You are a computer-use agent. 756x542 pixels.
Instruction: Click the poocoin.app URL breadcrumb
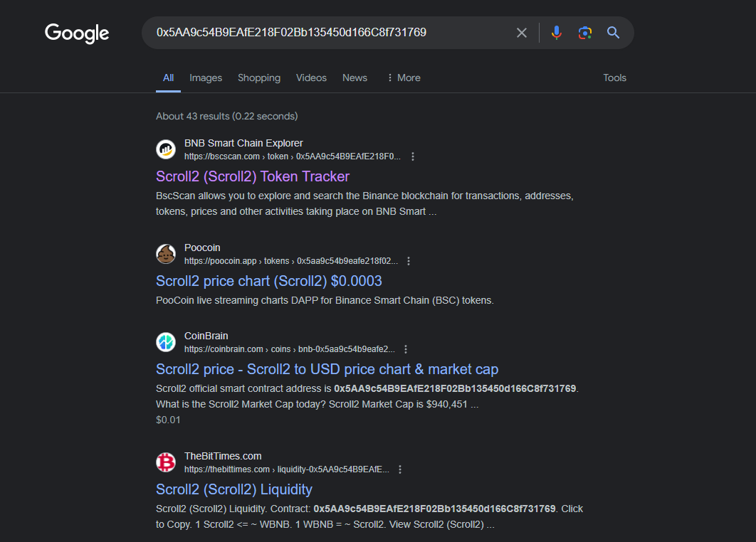point(290,261)
